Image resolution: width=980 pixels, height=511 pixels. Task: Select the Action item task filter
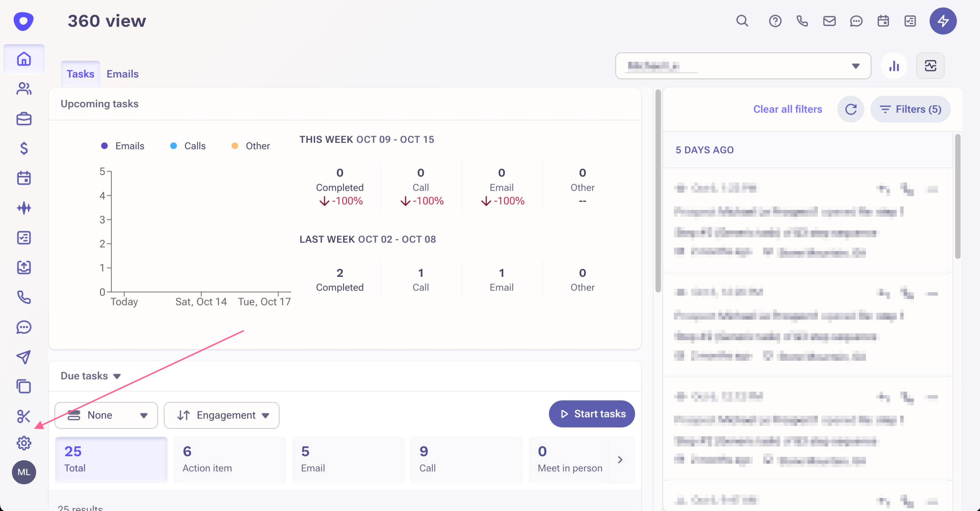coord(229,460)
